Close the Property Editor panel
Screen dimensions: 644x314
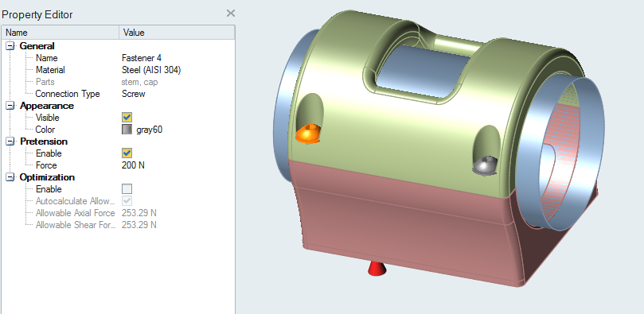click(x=231, y=14)
